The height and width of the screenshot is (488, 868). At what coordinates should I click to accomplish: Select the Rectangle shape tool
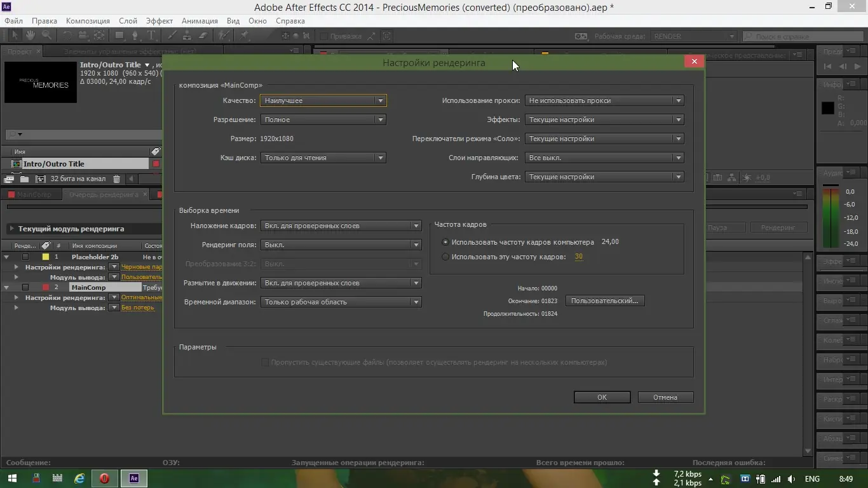(x=119, y=36)
